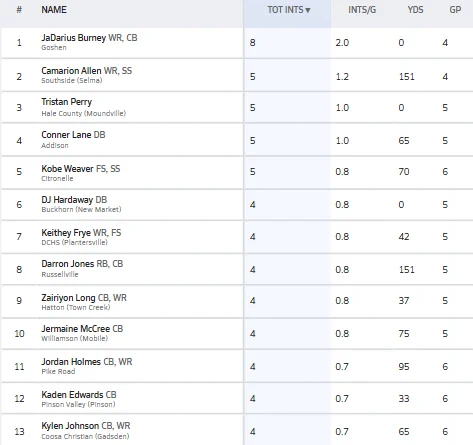Open DCHS (Plantersville) team link
The image size is (473, 445).
pyautogui.click(x=74, y=242)
